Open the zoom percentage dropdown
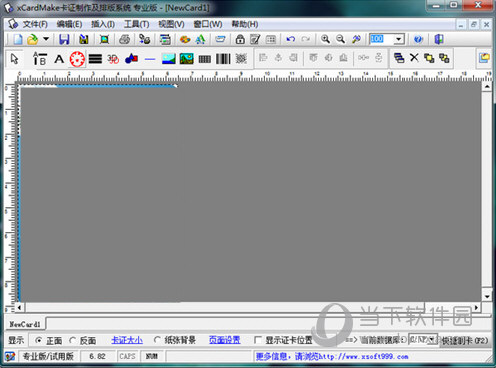The height and width of the screenshot is (368, 496). click(x=399, y=39)
